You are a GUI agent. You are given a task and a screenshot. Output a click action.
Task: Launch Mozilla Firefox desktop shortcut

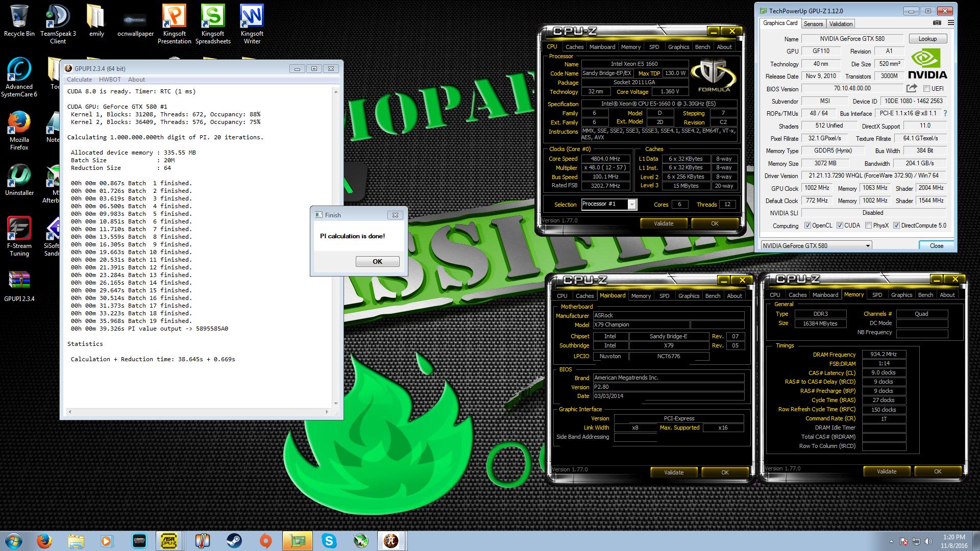click(19, 130)
